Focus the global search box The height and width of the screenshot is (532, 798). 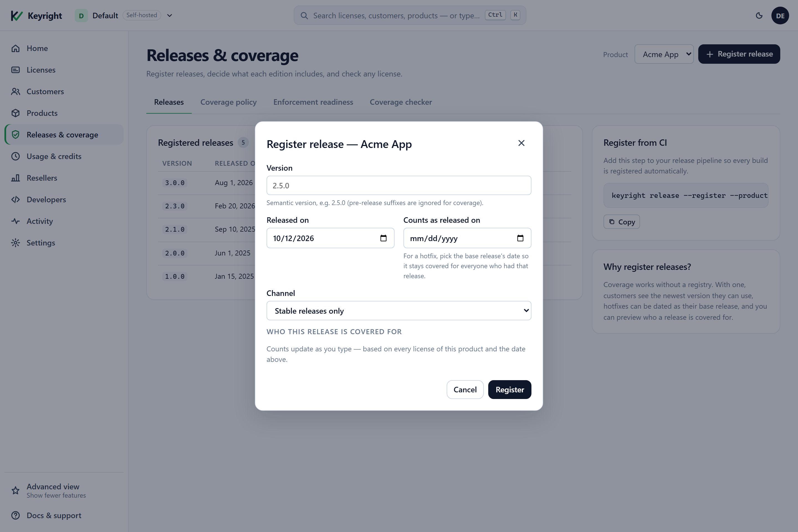410,16
